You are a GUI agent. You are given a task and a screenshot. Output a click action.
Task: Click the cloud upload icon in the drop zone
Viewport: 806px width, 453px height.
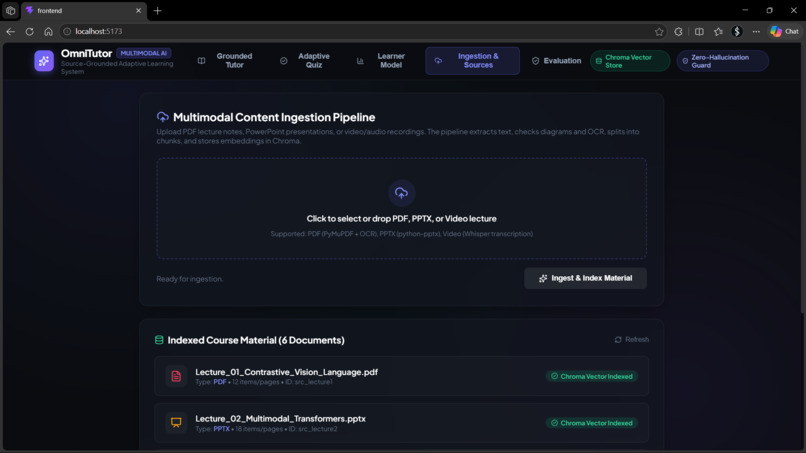(401, 193)
